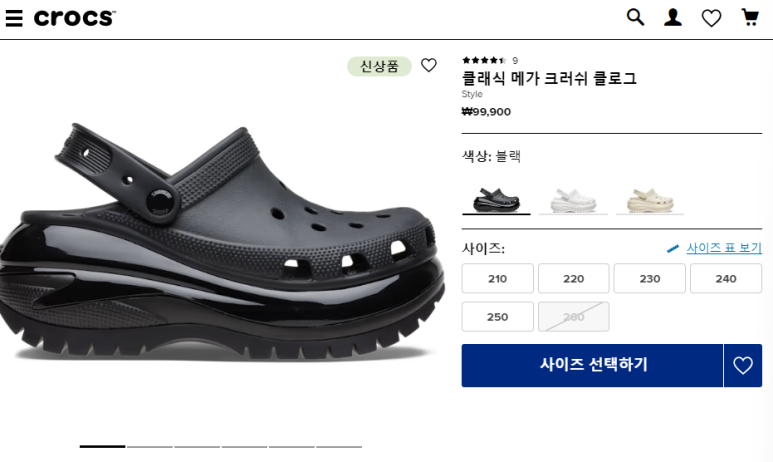The image size is (773, 462).
Task: Select size 210
Action: tap(497, 279)
